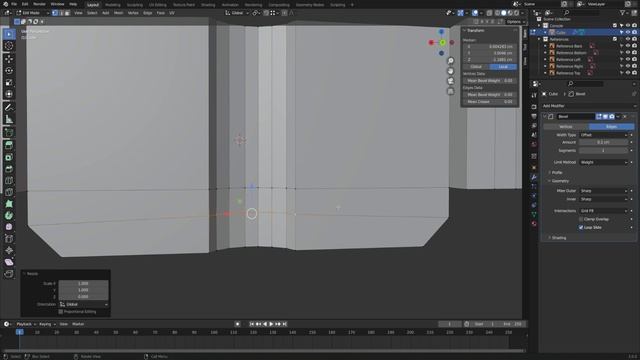Select the Poly Build tool
The height and width of the screenshot is (360, 640).
click(9, 204)
